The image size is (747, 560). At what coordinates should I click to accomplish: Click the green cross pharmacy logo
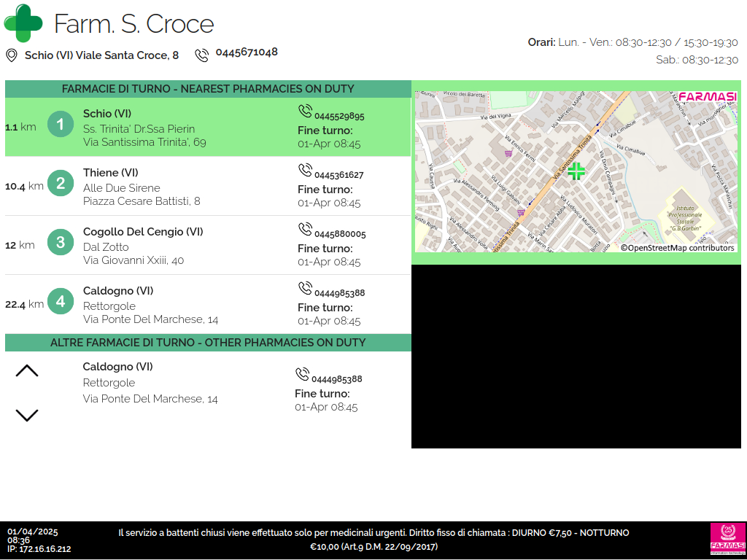coord(23,23)
